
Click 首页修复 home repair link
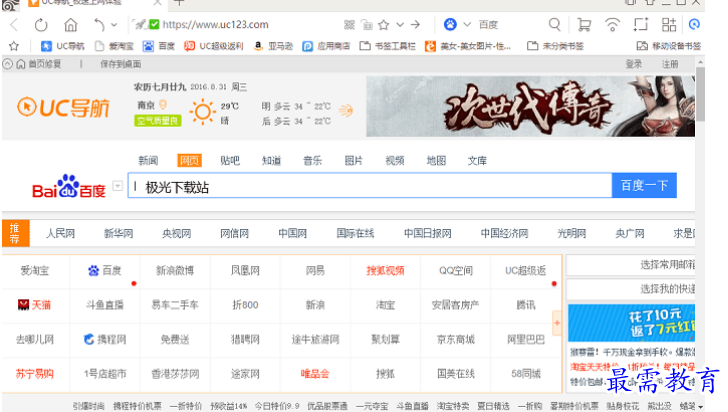pyautogui.click(x=39, y=64)
